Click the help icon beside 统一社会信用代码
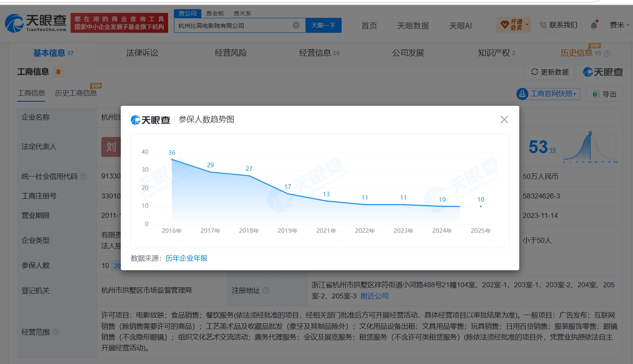This screenshot has height=364, width=633. point(83,176)
